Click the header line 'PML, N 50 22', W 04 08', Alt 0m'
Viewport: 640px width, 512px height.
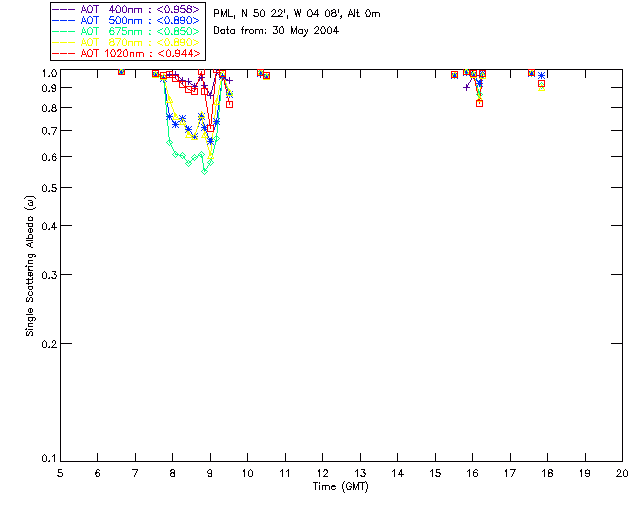click(297, 13)
